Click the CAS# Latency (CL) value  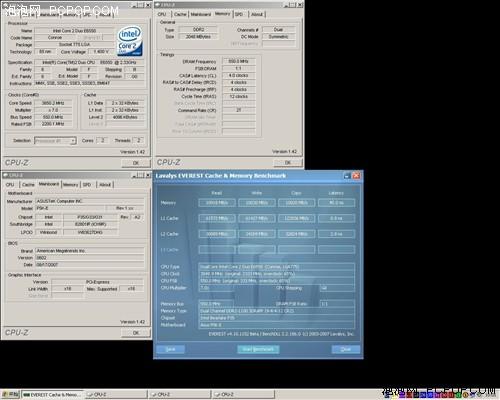pyautogui.click(x=239, y=75)
